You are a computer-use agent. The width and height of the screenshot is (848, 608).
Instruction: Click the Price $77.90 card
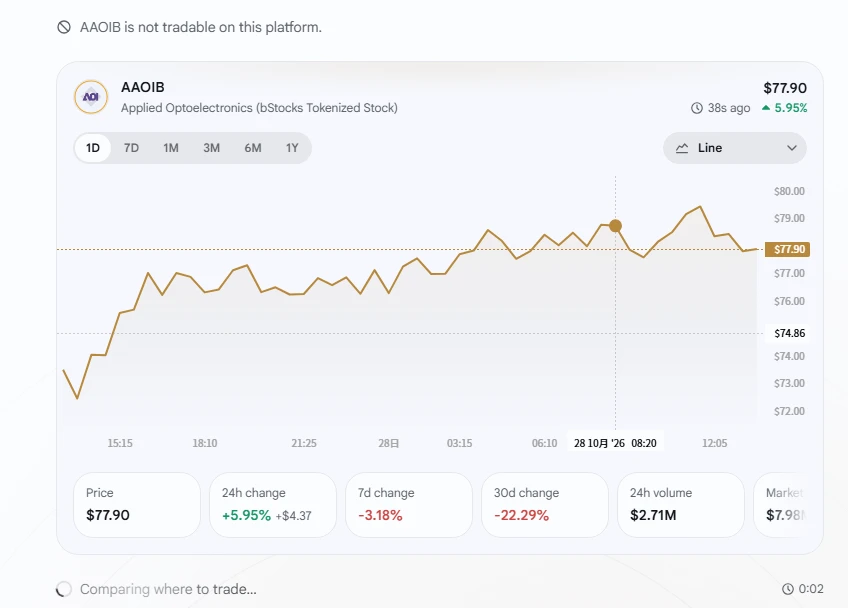137,505
